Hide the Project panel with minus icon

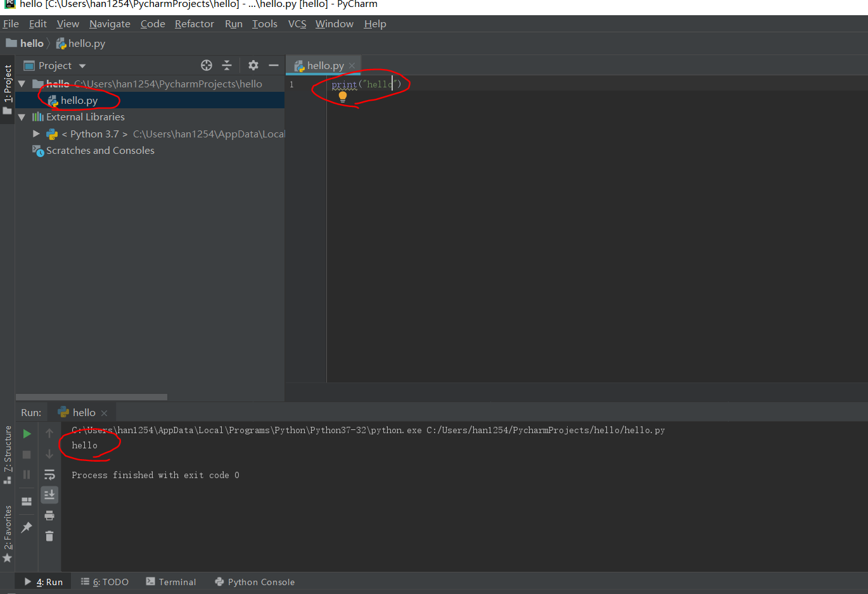click(274, 65)
